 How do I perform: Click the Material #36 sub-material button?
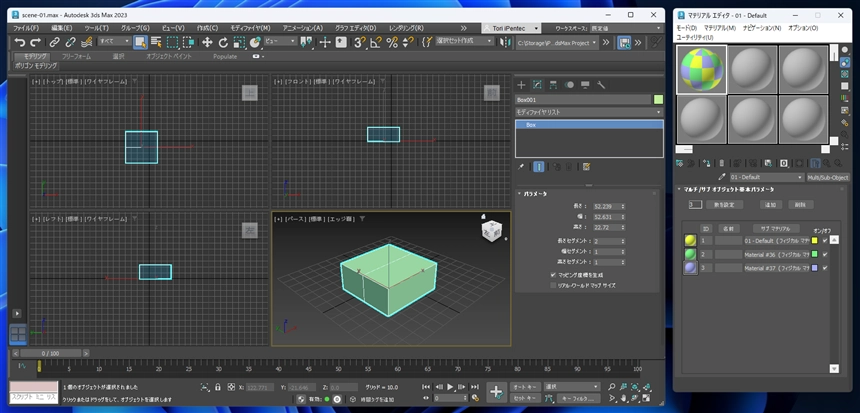click(x=777, y=254)
